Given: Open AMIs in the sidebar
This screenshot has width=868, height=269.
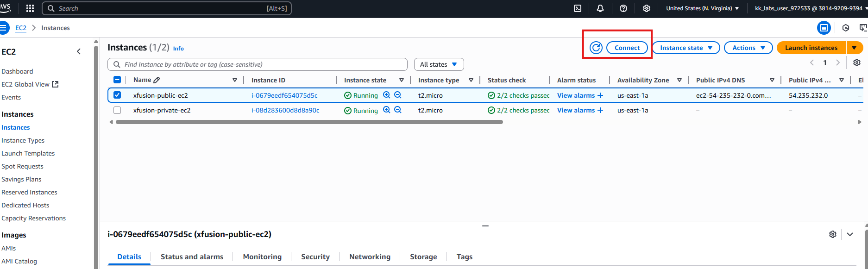Looking at the screenshot, I should (x=9, y=248).
